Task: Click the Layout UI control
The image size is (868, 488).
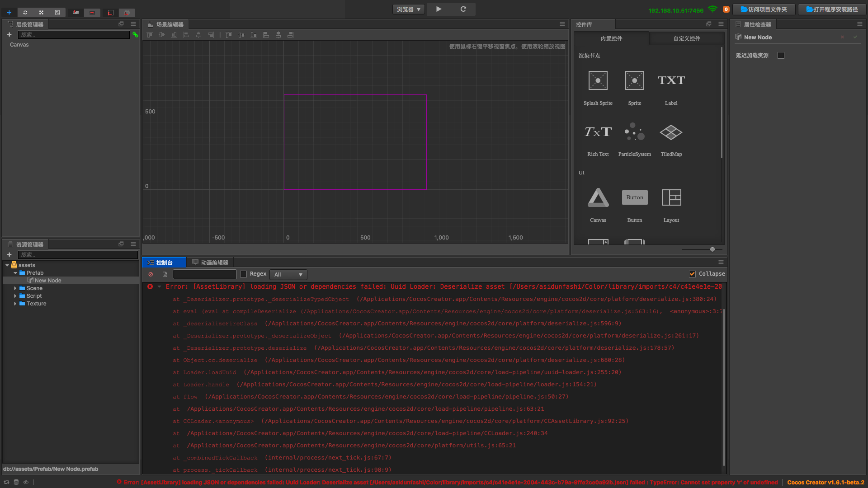Action: tap(671, 198)
